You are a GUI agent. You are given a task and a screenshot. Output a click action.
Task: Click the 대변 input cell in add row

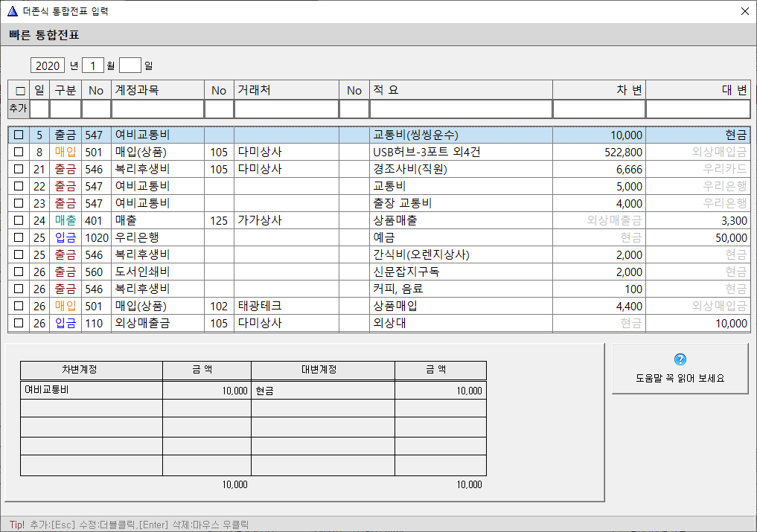698,109
